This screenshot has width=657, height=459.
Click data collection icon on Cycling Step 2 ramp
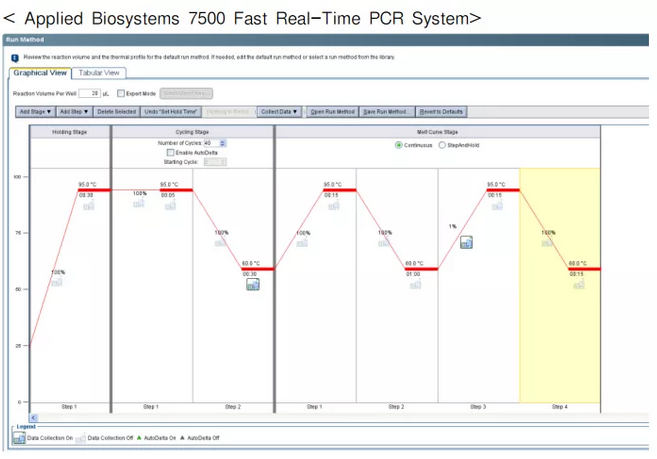pyautogui.click(x=220, y=242)
